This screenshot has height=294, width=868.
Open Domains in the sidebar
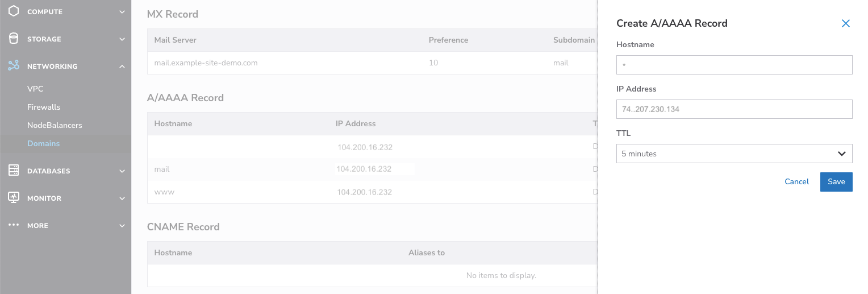click(44, 143)
